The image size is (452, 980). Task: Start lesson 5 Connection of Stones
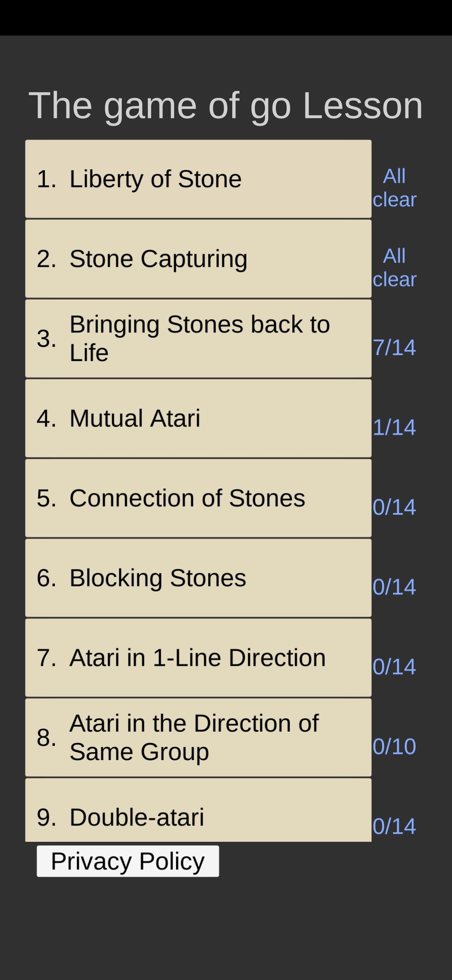click(x=198, y=498)
